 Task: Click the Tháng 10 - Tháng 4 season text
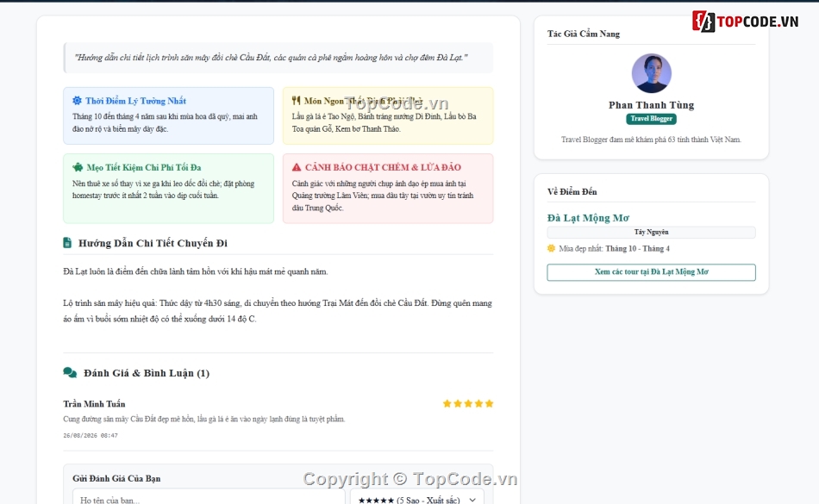[x=637, y=248]
